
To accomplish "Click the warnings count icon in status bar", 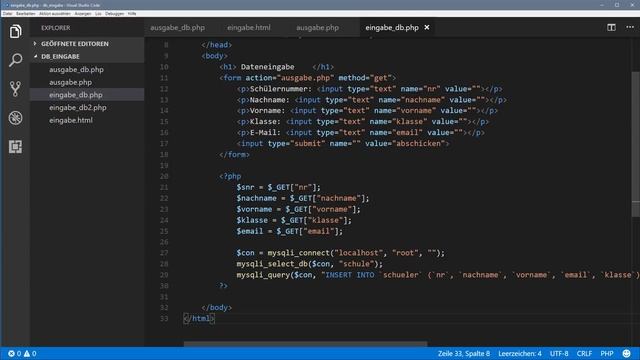I will (x=27, y=353).
